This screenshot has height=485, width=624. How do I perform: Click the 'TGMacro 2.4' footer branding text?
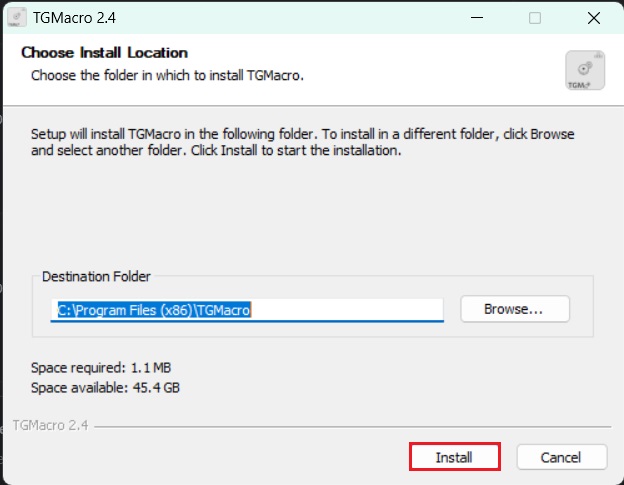(50, 425)
